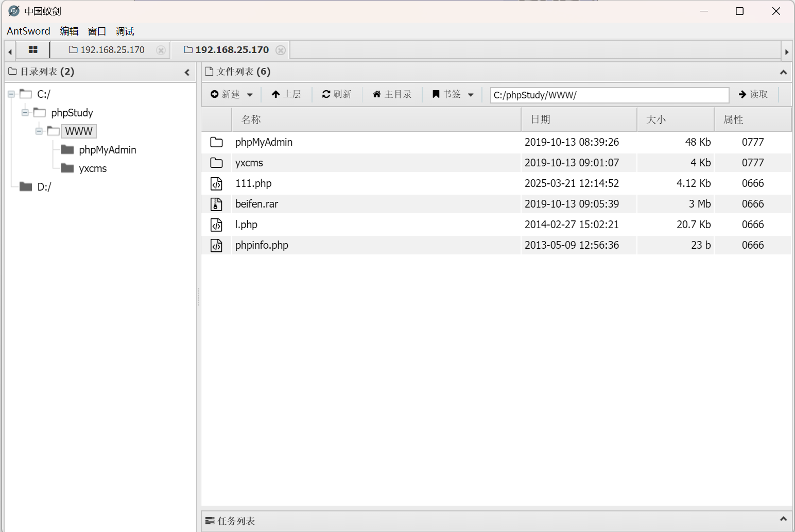Screen dimensions: 795x532
Task: Select WWW folder in tree
Action: tap(79, 131)
